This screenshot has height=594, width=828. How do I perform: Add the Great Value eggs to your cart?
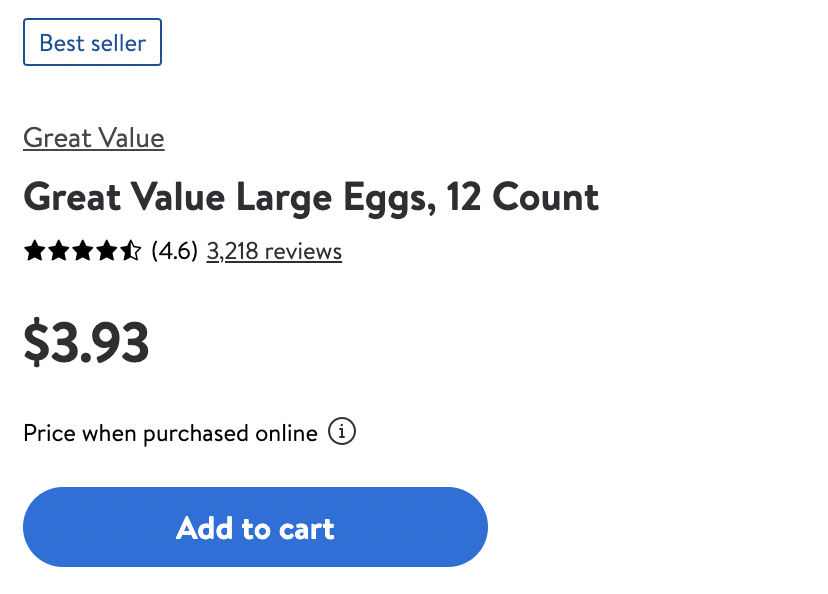click(x=255, y=527)
